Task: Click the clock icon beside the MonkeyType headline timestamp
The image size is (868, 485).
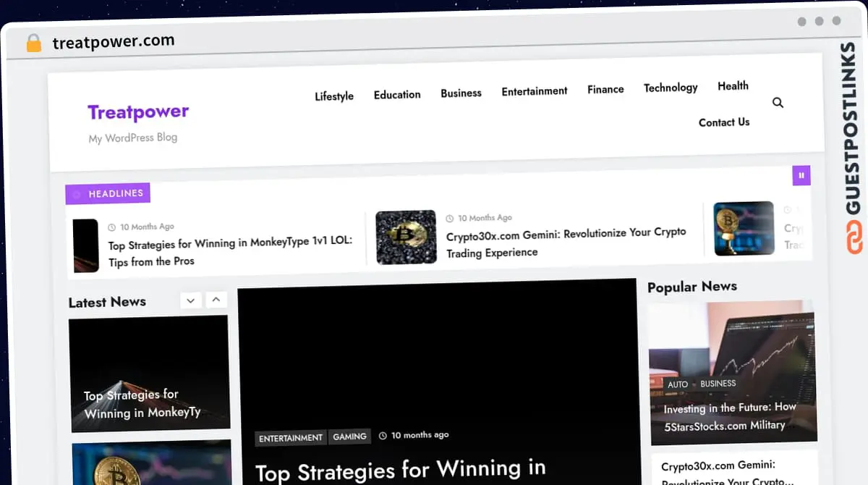Action: pyautogui.click(x=113, y=226)
